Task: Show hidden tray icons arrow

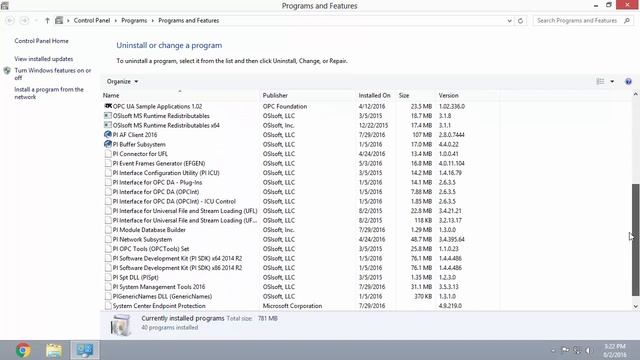Action: click(553, 350)
